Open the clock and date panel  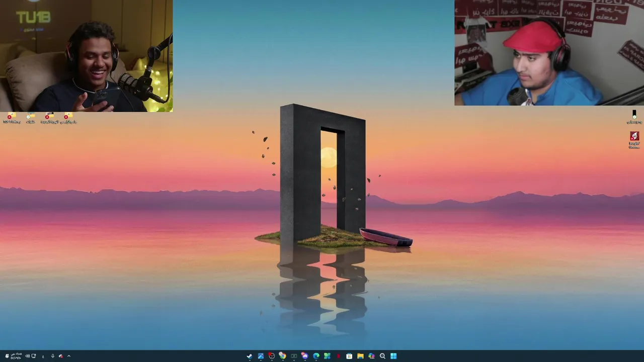(x=16, y=356)
